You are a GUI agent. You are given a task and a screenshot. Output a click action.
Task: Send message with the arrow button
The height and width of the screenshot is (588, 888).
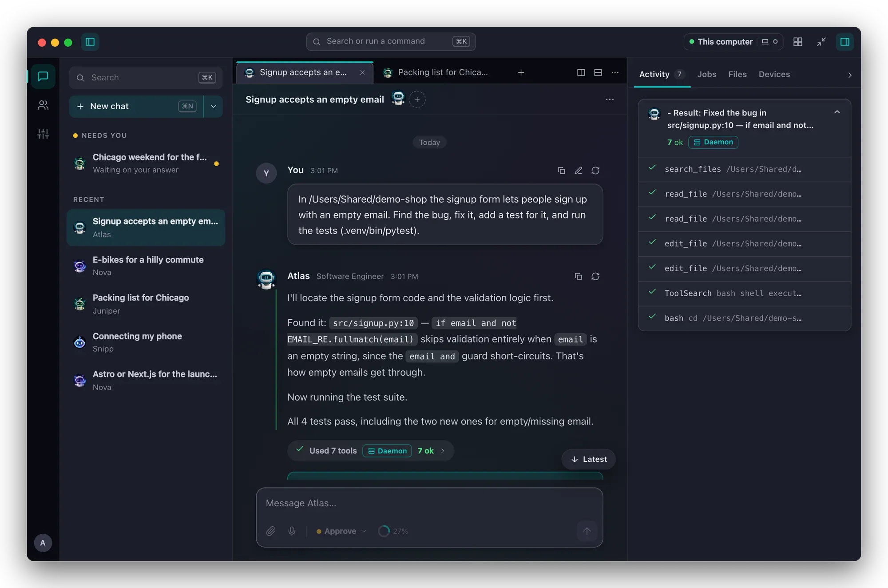click(587, 531)
